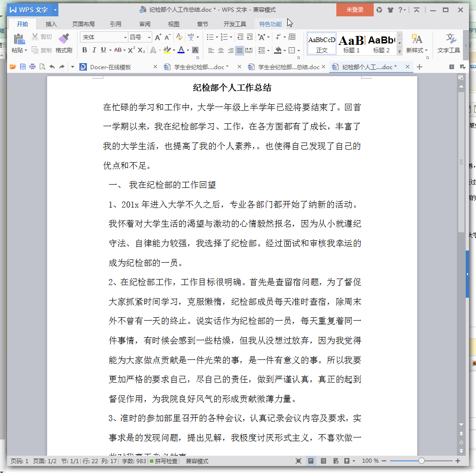This screenshot has width=476, height=473.
Task: Apply the 正文 style
Action: coord(322,44)
